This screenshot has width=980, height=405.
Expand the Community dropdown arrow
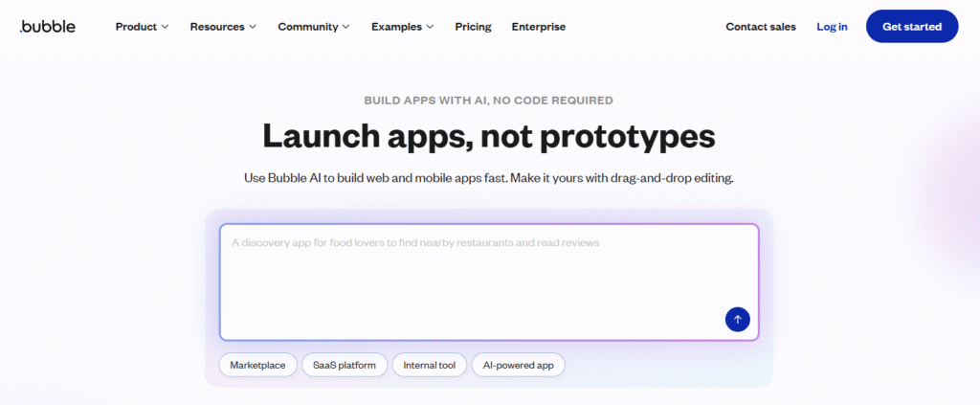point(345,27)
